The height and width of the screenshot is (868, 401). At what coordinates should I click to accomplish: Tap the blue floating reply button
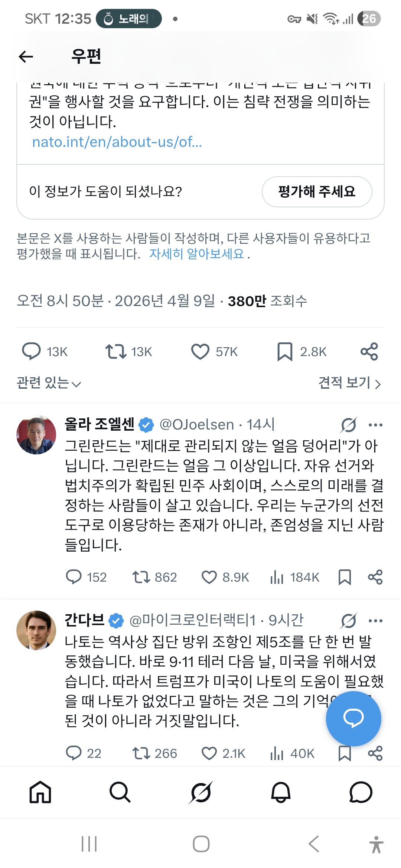tap(353, 718)
